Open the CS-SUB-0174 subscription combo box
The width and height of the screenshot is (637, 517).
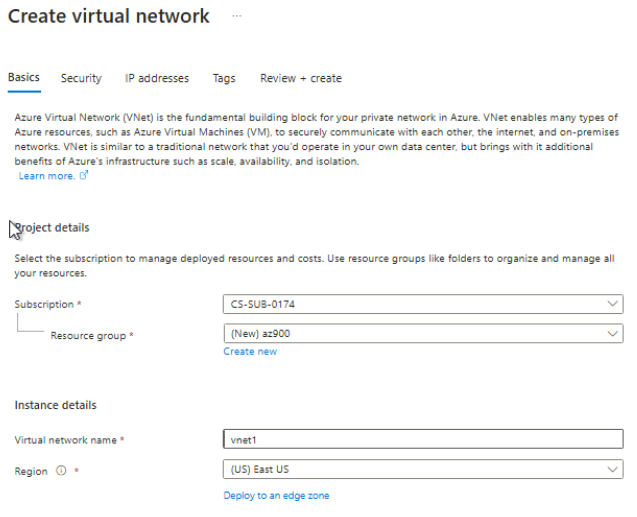click(410, 304)
